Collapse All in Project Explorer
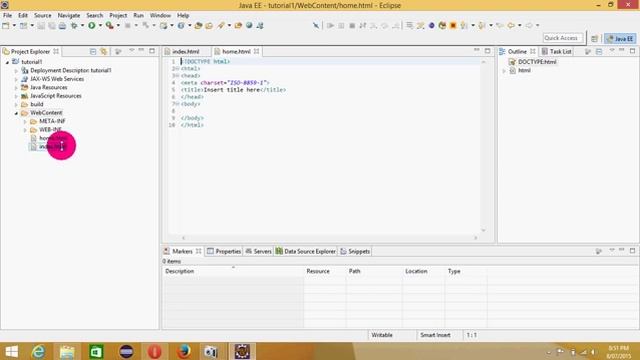 coord(93,51)
